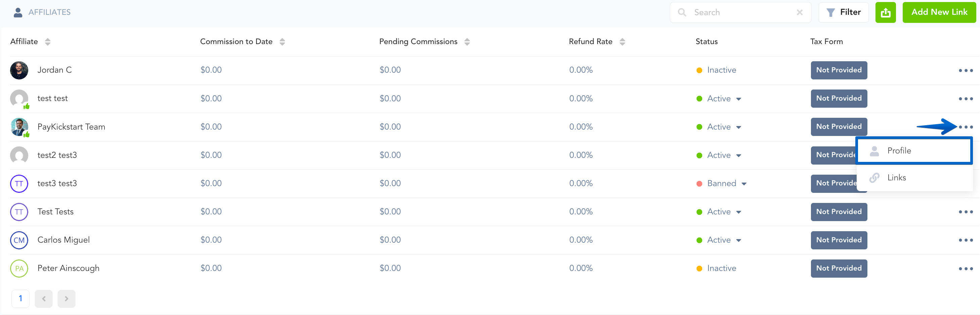Open three-dot menu for Carlos Miguel

tap(965, 240)
